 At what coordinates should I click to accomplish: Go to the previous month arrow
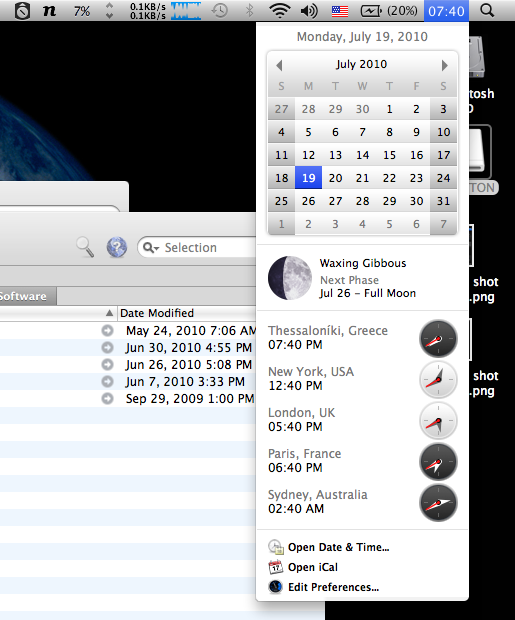pyautogui.click(x=279, y=65)
